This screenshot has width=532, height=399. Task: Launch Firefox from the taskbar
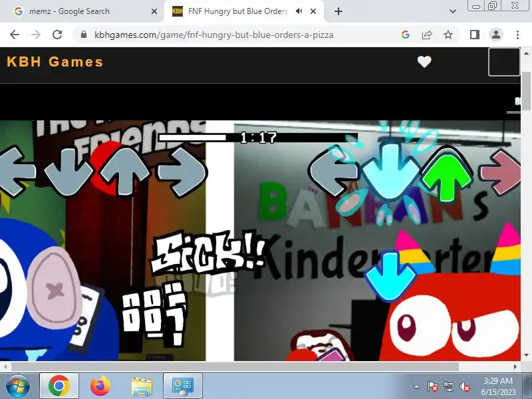coord(100,386)
